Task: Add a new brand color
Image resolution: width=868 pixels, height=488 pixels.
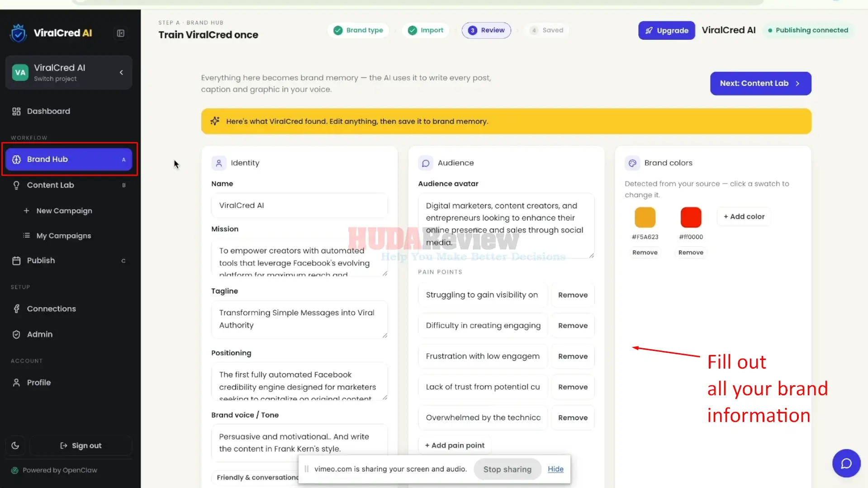Action: click(744, 217)
